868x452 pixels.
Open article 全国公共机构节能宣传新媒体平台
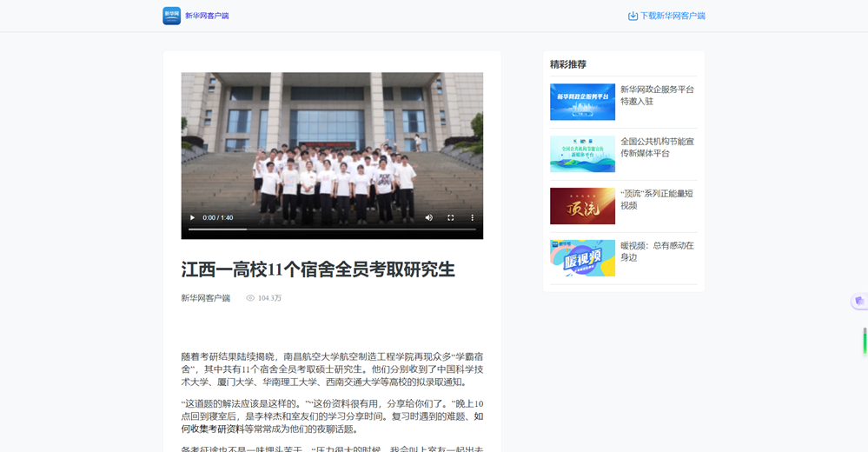click(657, 148)
